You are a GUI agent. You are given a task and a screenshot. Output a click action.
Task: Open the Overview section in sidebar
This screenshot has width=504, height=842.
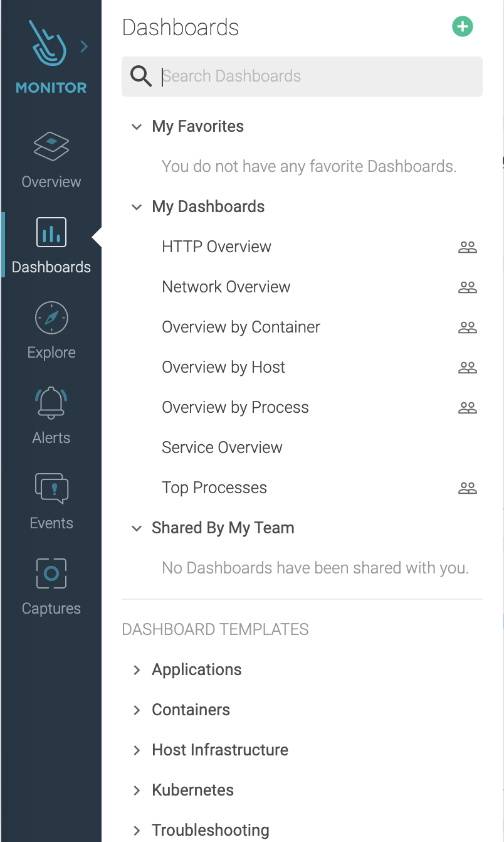[x=51, y=161]
